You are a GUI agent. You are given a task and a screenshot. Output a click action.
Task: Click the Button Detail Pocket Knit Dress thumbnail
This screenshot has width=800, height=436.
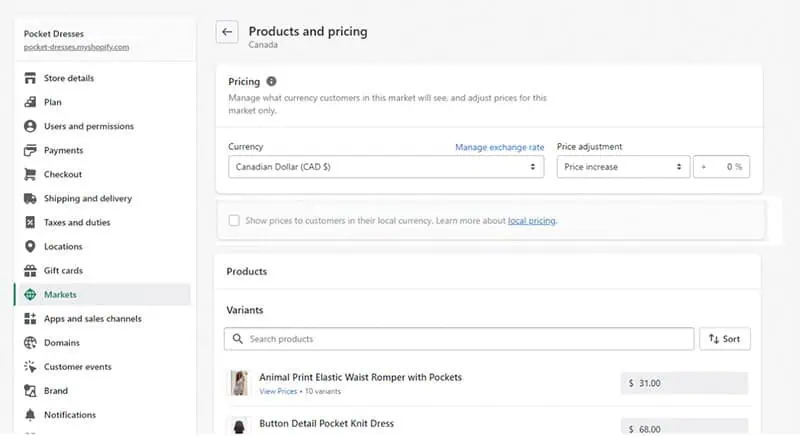tap(239, 426)
